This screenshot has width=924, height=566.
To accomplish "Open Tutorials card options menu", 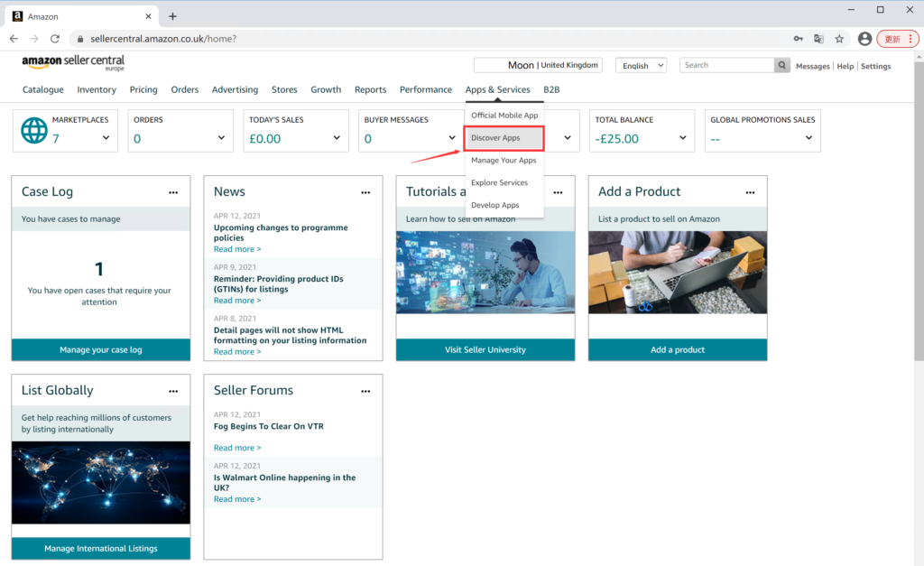I will click(558, 192).
